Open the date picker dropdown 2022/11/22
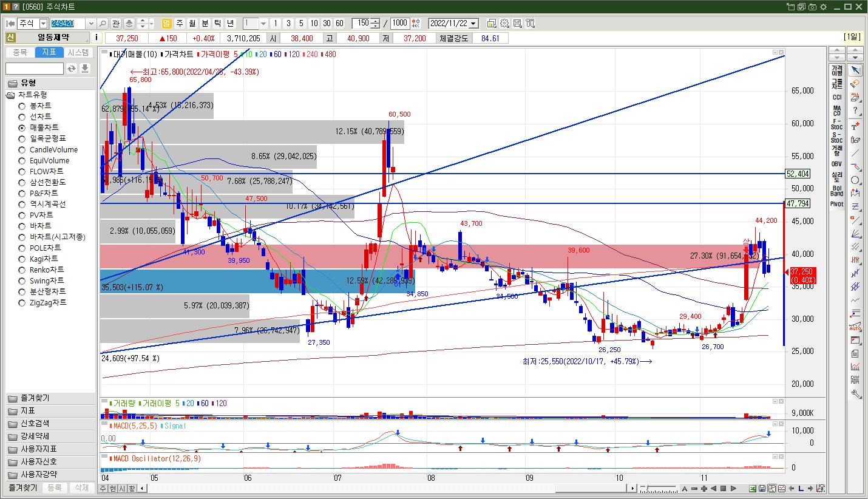 (x=473, y=23)
